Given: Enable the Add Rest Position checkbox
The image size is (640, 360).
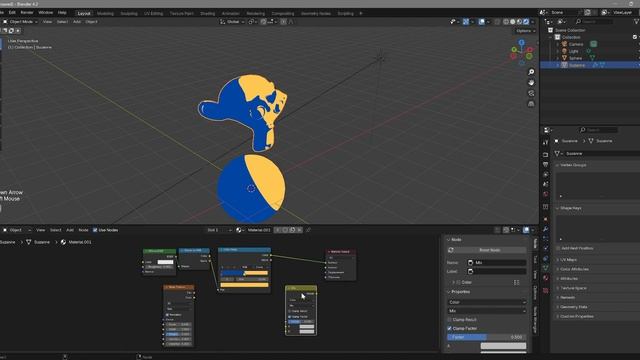Looking at the screenshot, I should 558,248.
